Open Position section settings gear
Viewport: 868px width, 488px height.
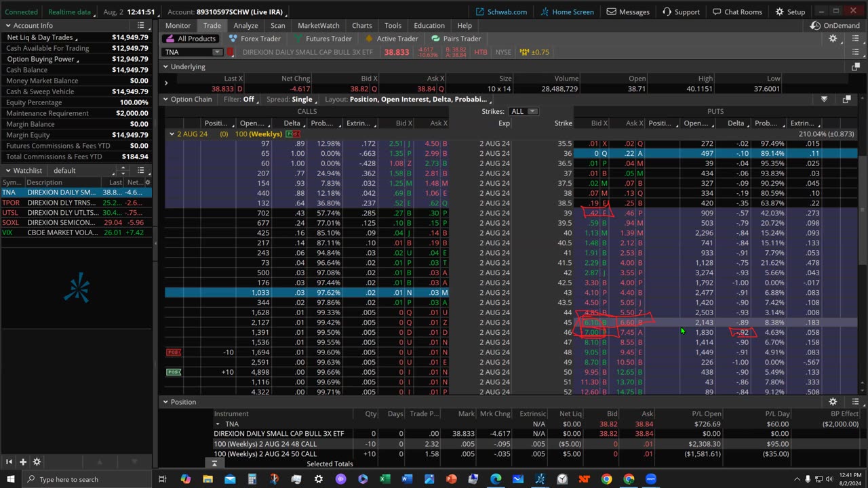833,402
